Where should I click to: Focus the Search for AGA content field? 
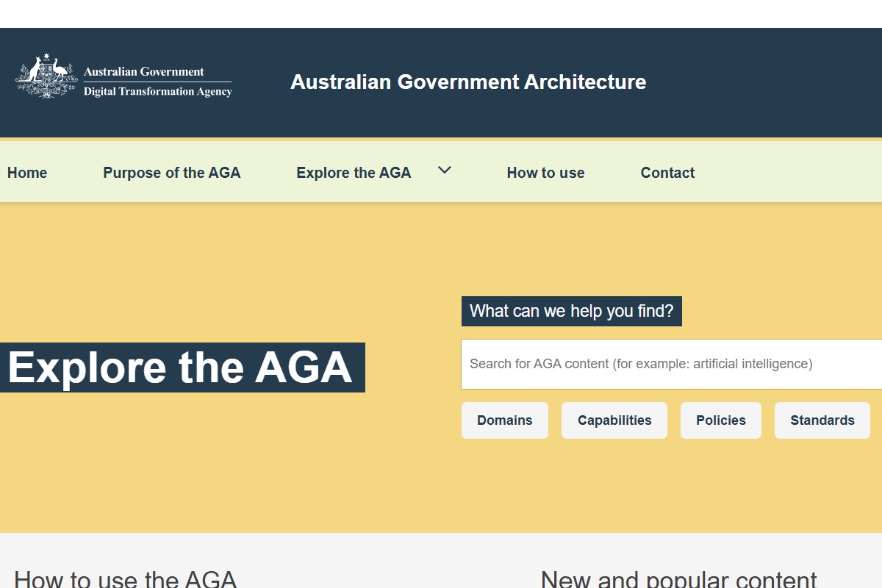click(x=672, y=364)
